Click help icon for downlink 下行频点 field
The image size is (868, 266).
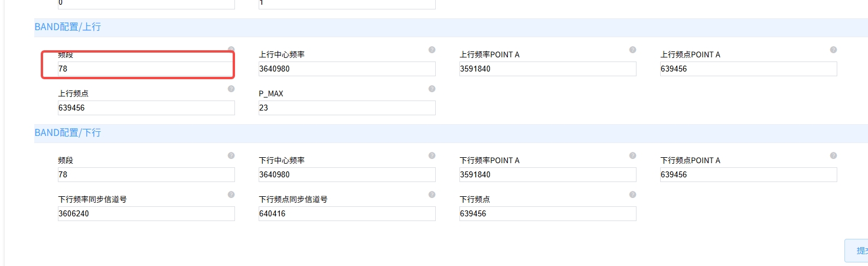632,194
